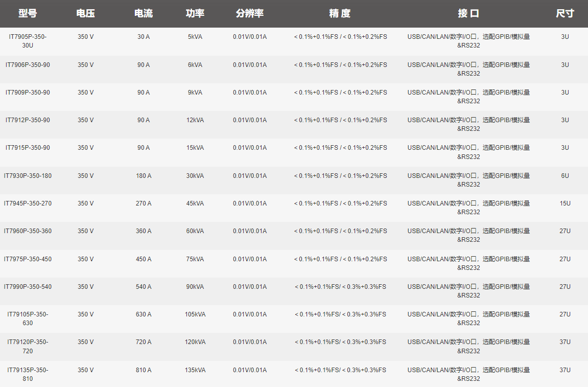The image size is (588, 387).
Task: Click the 540 A current value
Action: (x=144, y=287)
